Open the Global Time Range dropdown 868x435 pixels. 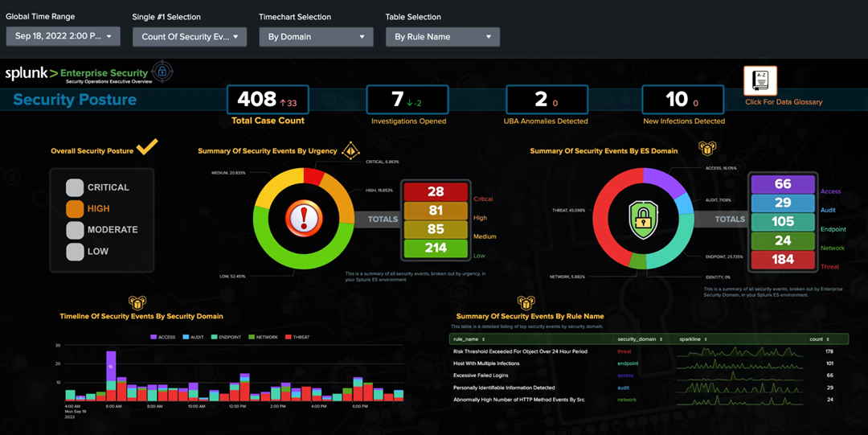pos(63,36)
